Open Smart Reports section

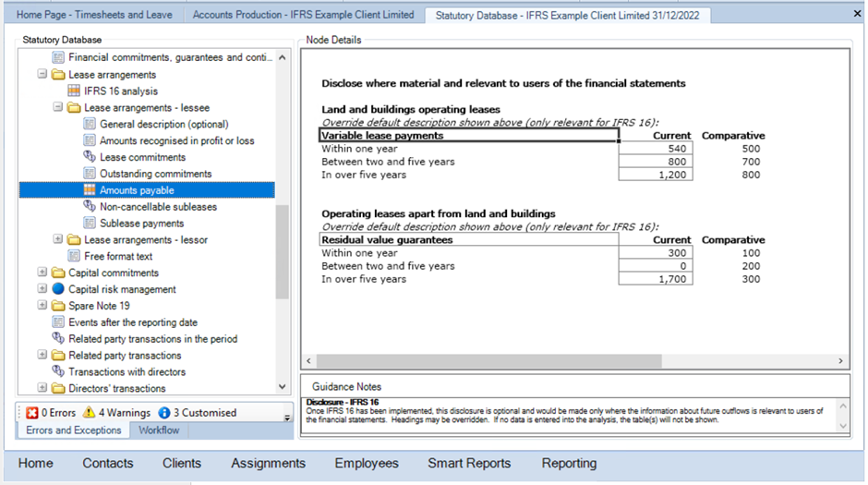[x=469, y=463]
